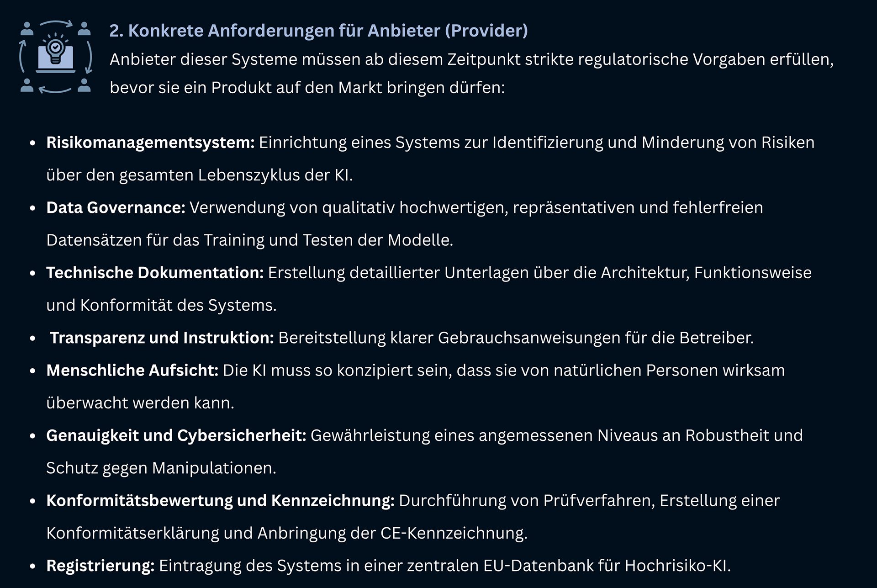877x588 pixels.
Task: Click the collaboration lightbulb laptop icon
Action: 55,57
